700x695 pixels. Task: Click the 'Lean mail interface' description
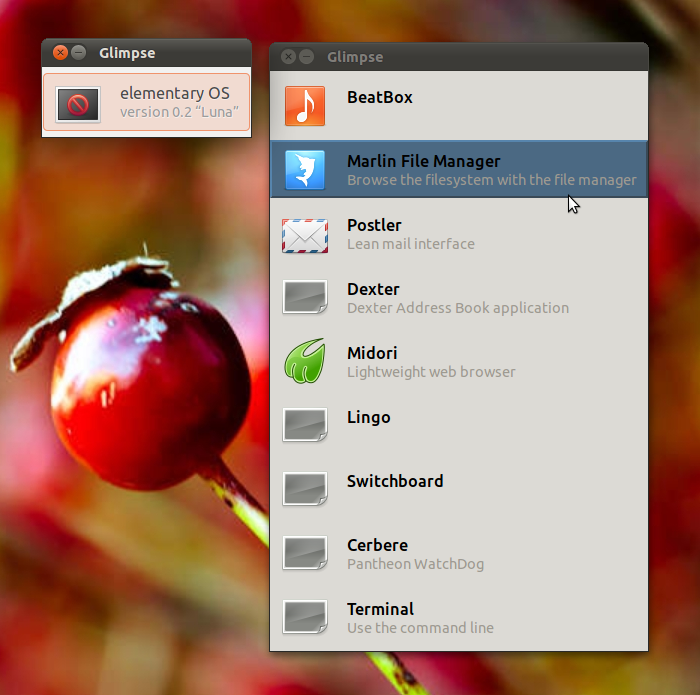tap(411, 244)
